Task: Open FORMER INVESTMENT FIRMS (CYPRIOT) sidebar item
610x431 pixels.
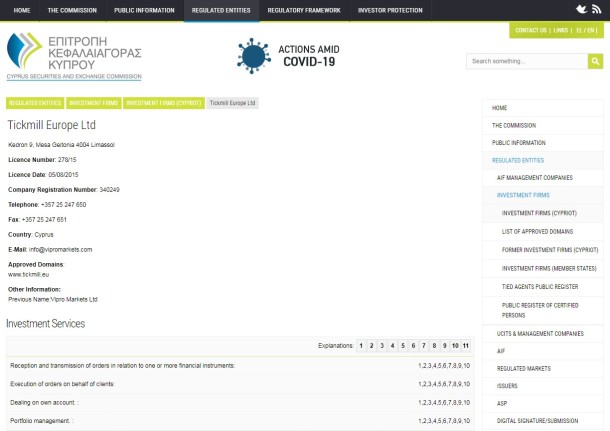Action: click(543, 250)
